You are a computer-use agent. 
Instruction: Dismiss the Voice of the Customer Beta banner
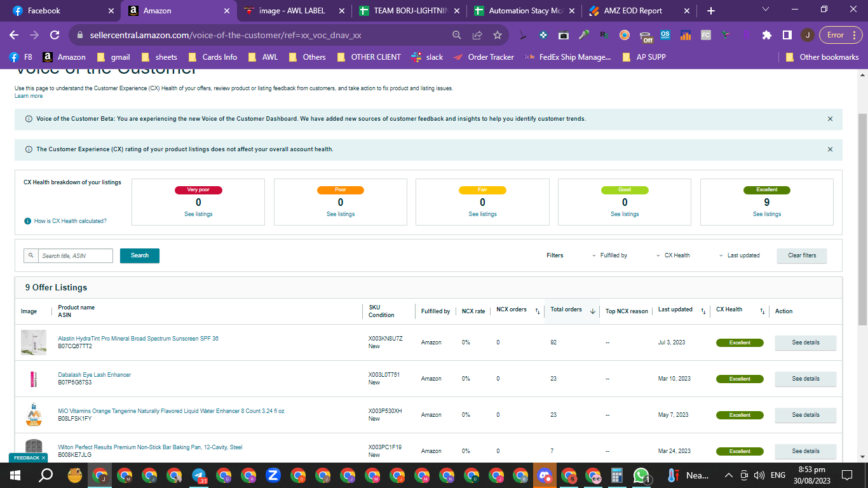point(830,119)
